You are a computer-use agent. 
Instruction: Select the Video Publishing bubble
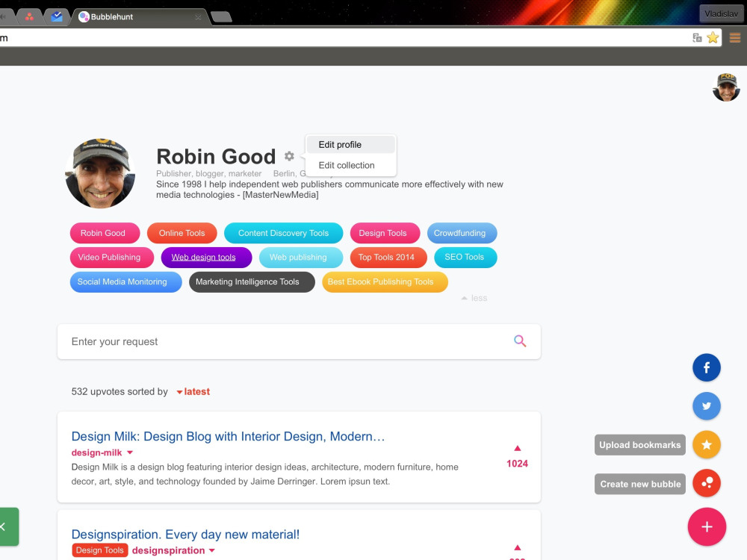click(x=112, y=258)
